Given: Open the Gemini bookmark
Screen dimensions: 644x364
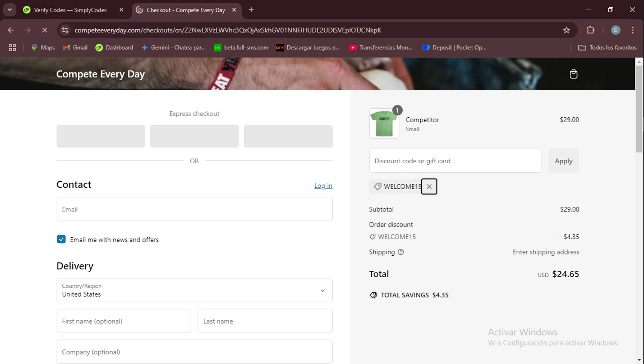Looking at the screenshot, I should pyautogui.click(x=173, y=48).
